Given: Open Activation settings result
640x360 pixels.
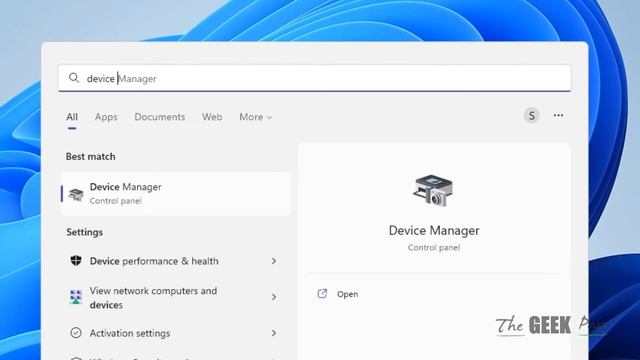Looking at the screenshot, I should 176,333.
